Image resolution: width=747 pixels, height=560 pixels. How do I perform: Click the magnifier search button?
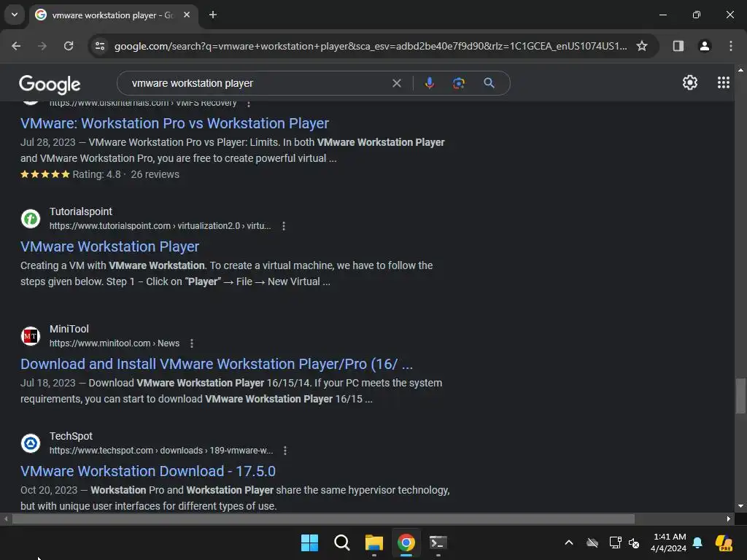(x=489, y=83)
